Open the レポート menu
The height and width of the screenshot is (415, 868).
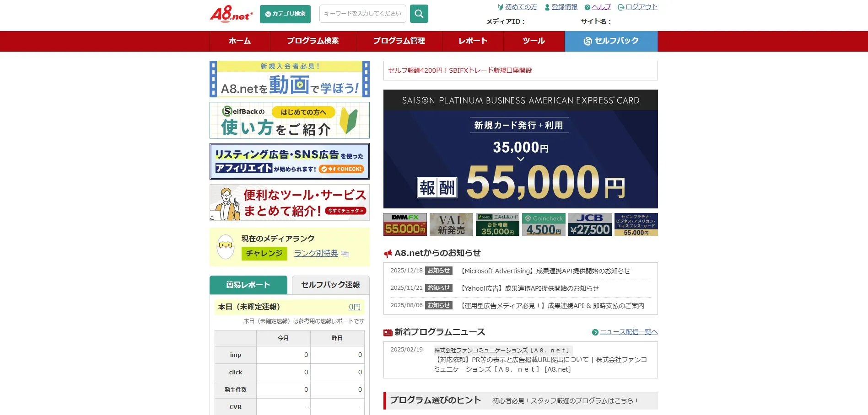point(473,41)
